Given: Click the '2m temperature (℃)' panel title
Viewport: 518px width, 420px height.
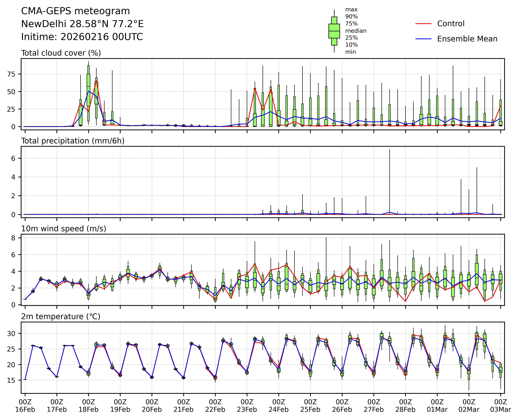Looking at the screenshot, I should tap(61, 316).
